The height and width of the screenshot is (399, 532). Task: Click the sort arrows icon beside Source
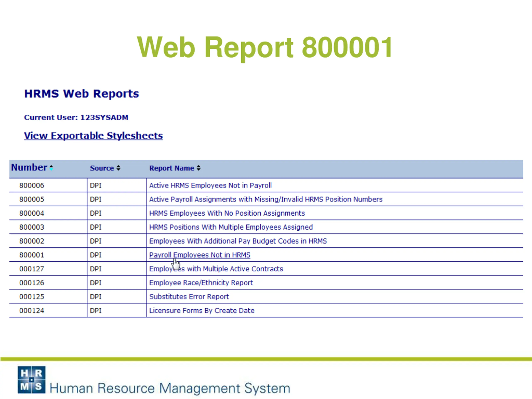pos(118,168)
